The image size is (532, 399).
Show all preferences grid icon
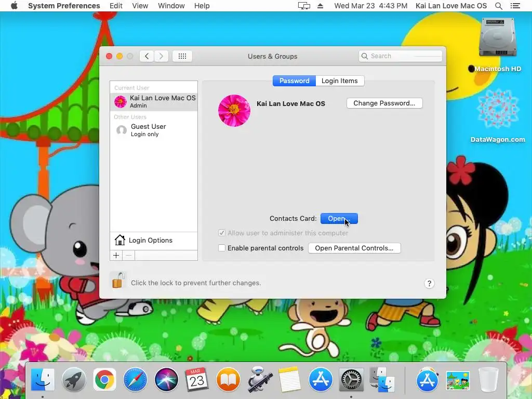182,56
